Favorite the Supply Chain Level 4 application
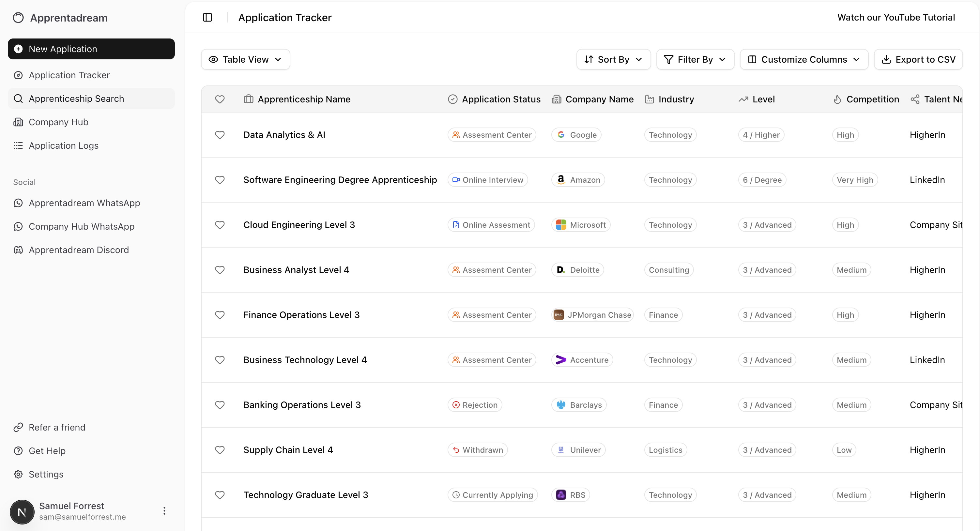The image size is (980, 531). point(220,449)
